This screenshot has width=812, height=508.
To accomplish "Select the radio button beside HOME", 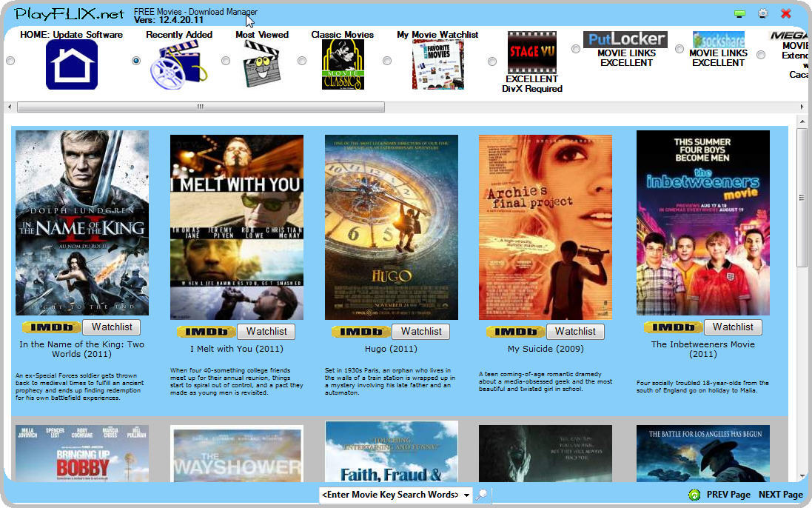I will coord(10,61).
